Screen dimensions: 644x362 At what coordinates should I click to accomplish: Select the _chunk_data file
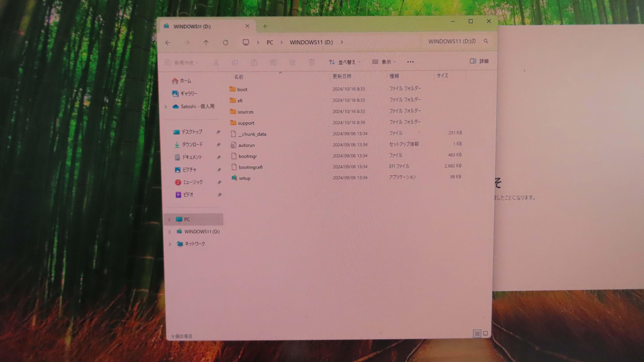click(248, 134)
